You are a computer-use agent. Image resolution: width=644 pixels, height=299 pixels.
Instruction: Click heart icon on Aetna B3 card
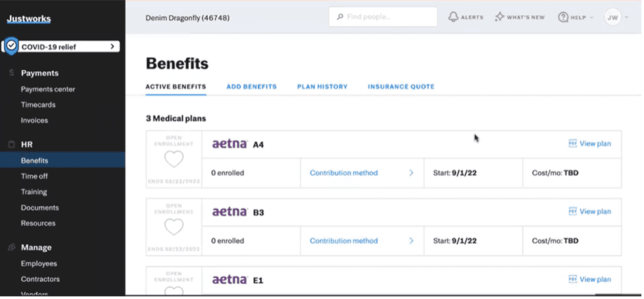(174, 227)
